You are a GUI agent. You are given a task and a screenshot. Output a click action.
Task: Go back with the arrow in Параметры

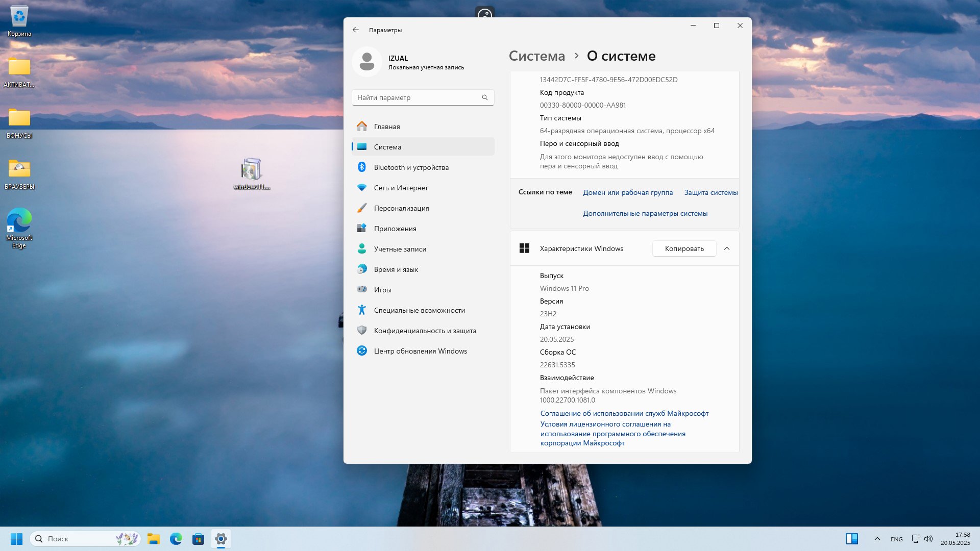[x=356, y=30]
